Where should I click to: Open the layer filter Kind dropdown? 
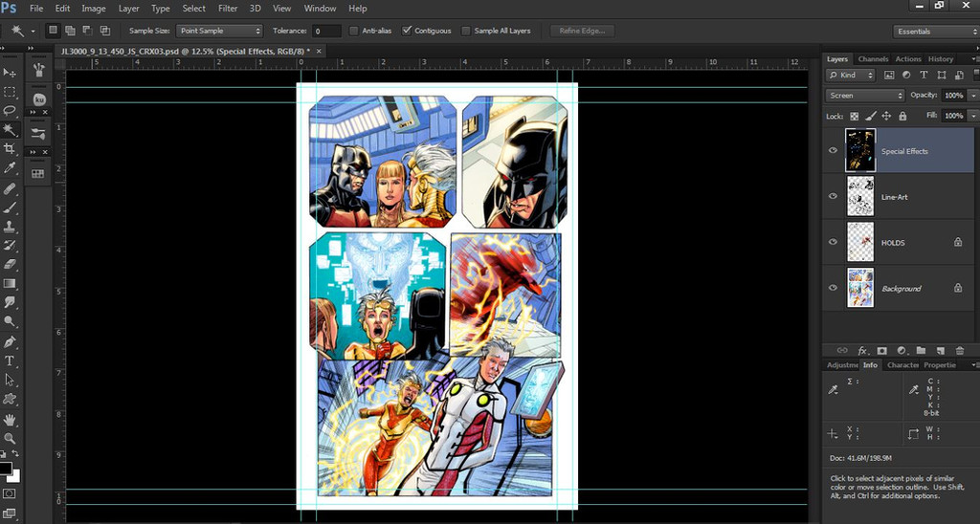tap(851, 75)
